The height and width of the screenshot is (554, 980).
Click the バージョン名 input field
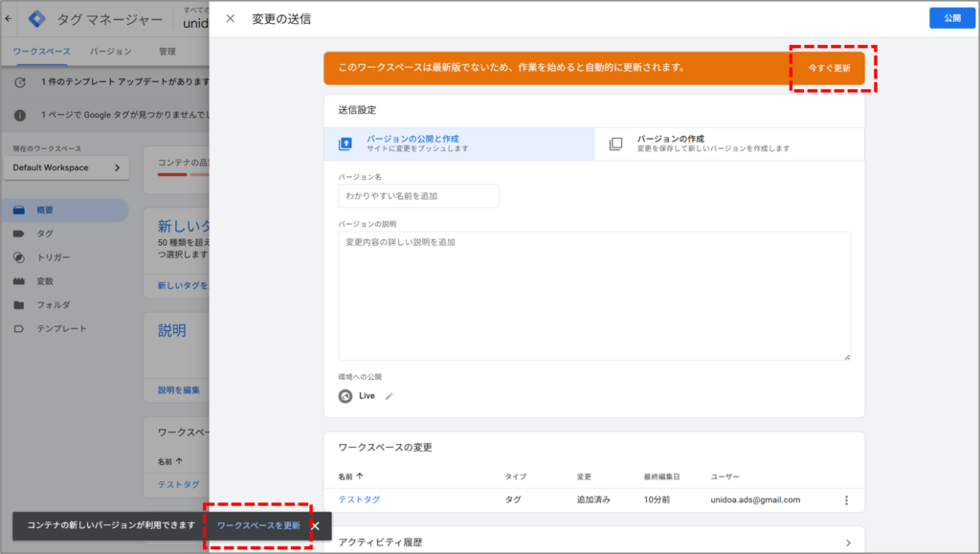point(421,195)
